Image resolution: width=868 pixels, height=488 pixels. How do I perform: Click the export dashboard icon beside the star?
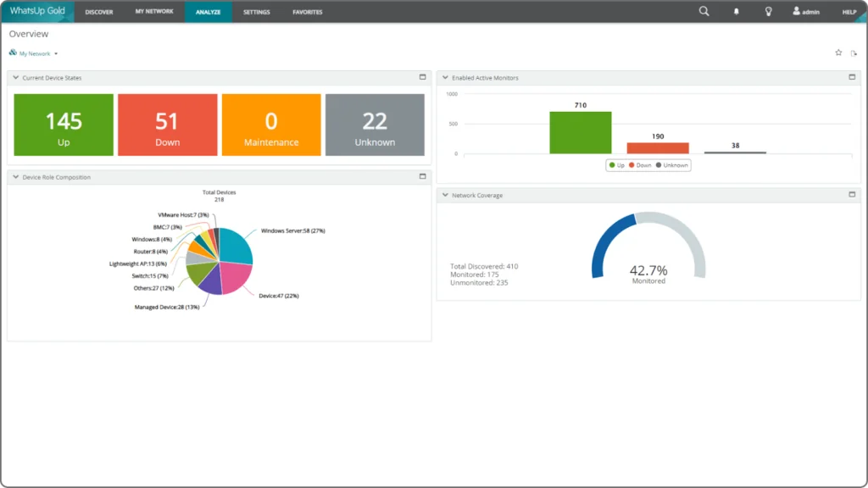(x=854, y=53)
